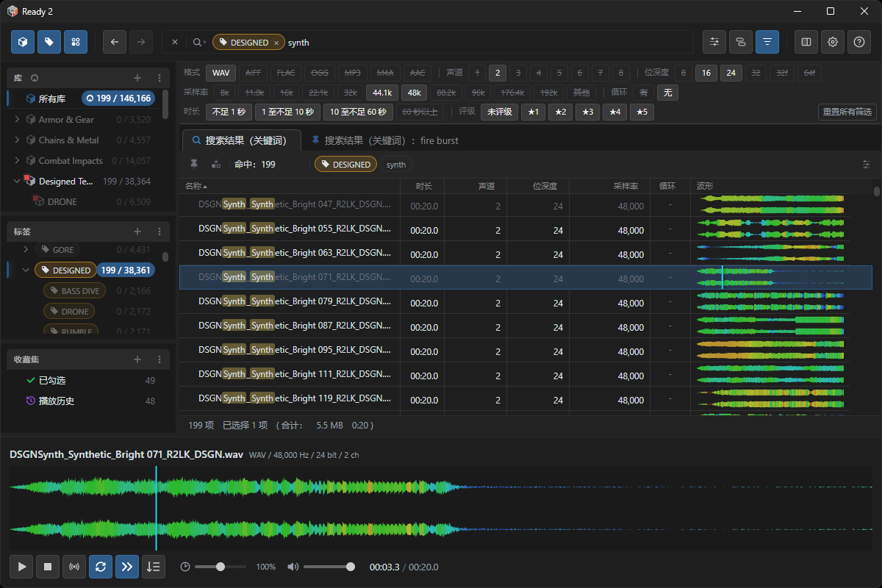
Task: Clear the search with the X icon
Action: [175, 43]
